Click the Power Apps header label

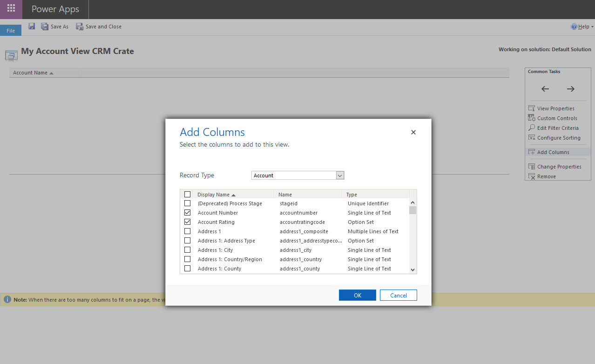pyautogui.click(x=55, y=9)
